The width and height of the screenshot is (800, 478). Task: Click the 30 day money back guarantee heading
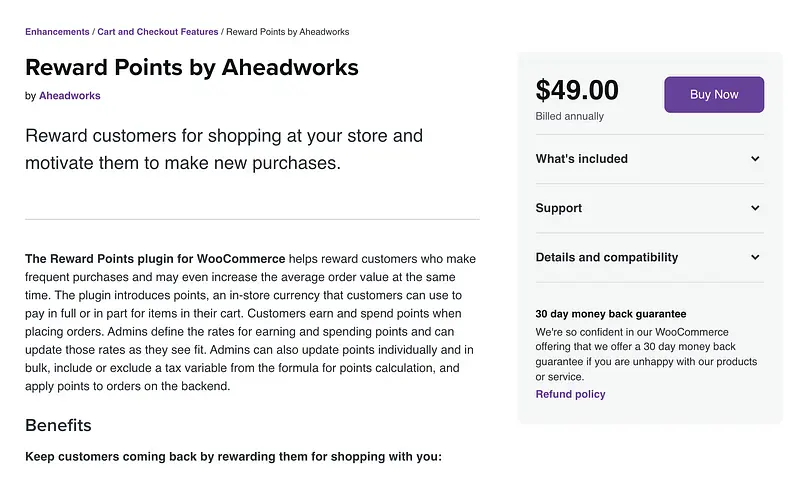[611, 314]
